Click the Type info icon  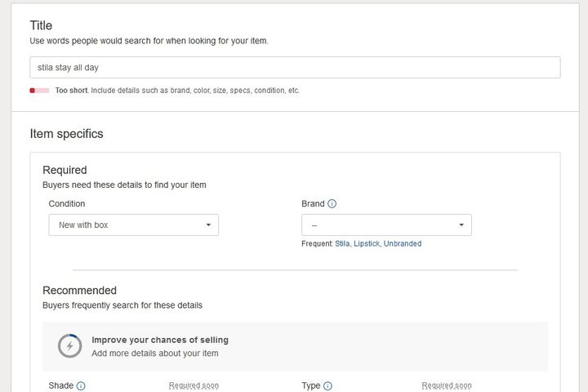(327, 385)
